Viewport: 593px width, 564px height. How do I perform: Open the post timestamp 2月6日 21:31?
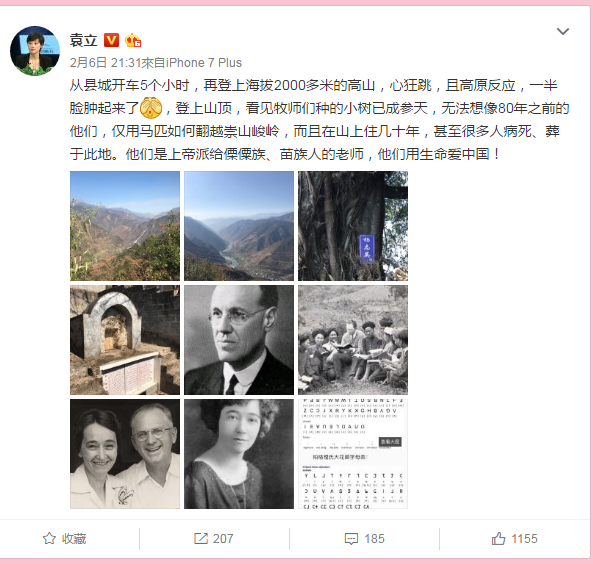(x=105, y=62)
